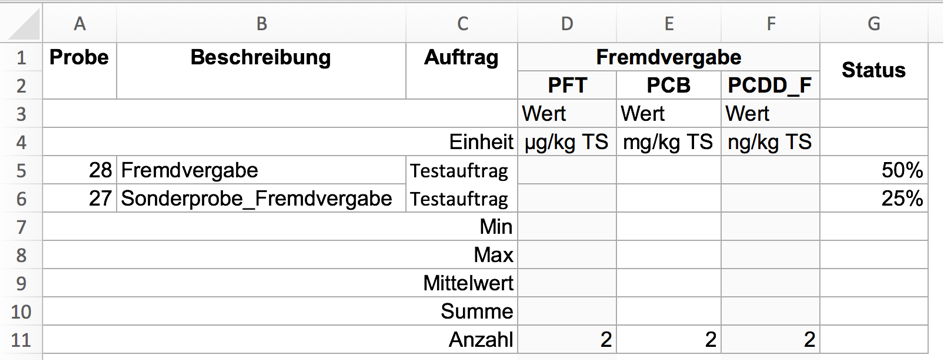The height and width of the screenshot is (360, 943).
Task: Click the select-all corner triangle
Action: point(21,23)
